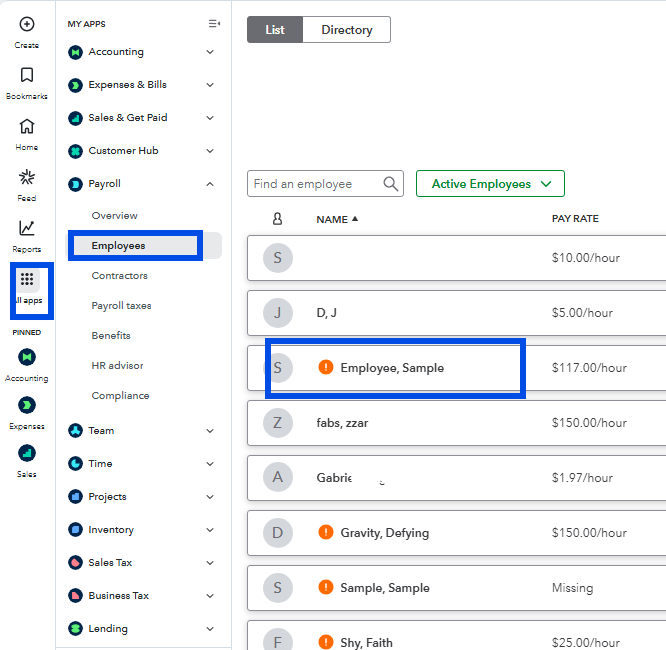Screen dimensions: 666x650
Task: Switch to the Directory tab
Action: (x=346, y=30)
